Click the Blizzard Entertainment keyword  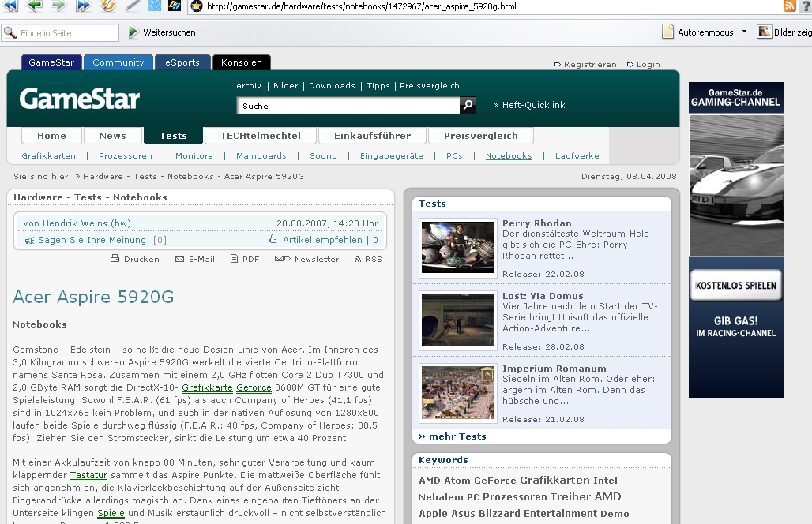[538, 514]
